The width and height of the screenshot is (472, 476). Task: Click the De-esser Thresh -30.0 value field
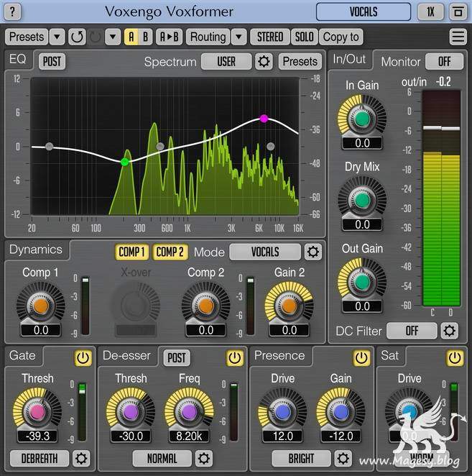click(x=131, y=436)
